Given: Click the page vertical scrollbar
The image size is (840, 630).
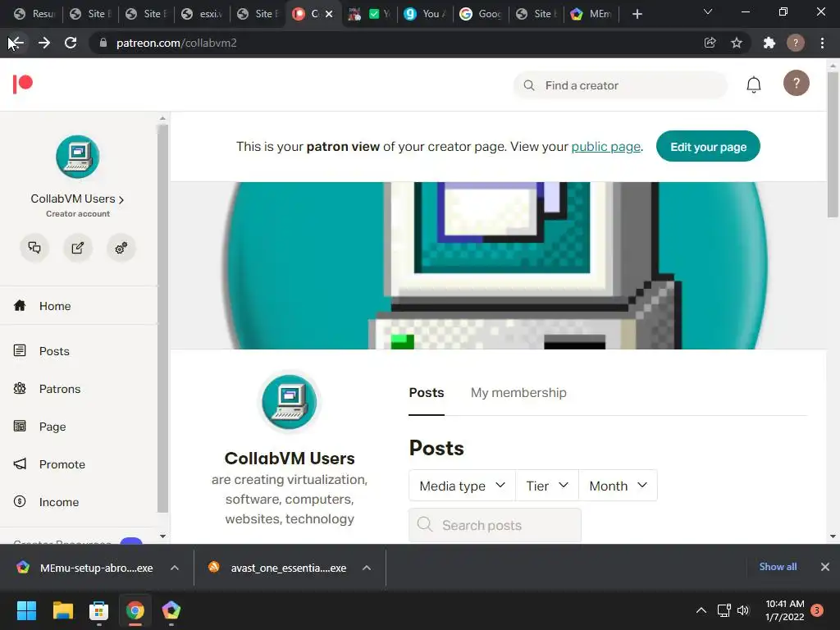Looking at the screenshot, I should pyautogui.click(x=832, y=144).
